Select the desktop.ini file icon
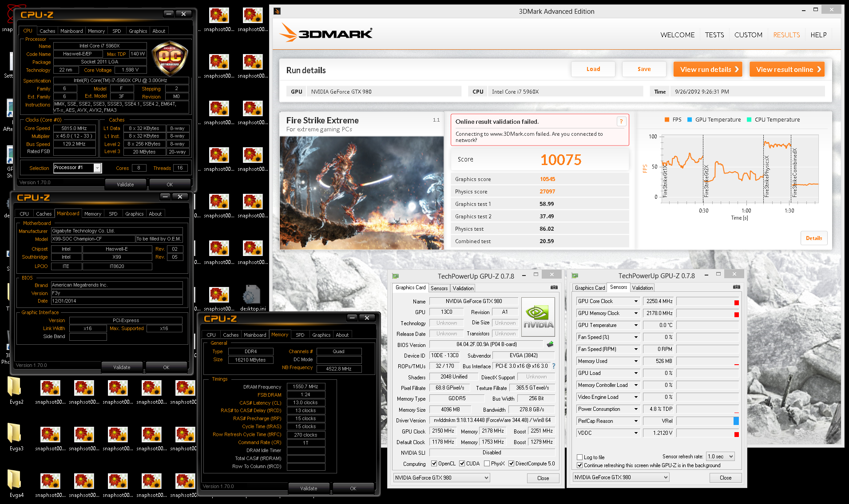The width and height of the screenshot is (849, 504). tap(253, 298)
